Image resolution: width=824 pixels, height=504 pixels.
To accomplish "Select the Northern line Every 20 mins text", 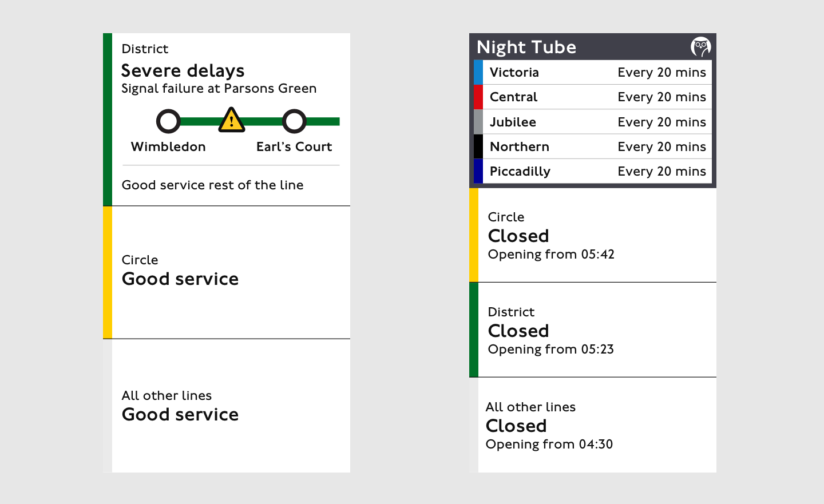I will pos(661,147).
